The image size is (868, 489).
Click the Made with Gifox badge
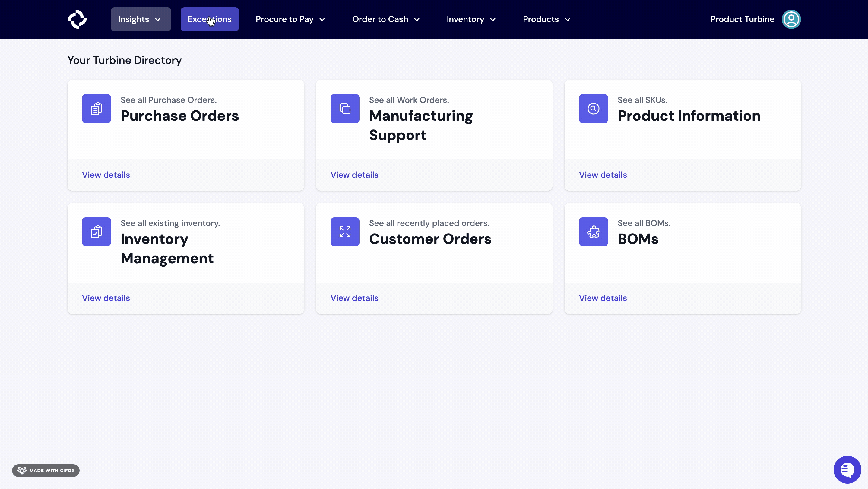tap(46, 470)
